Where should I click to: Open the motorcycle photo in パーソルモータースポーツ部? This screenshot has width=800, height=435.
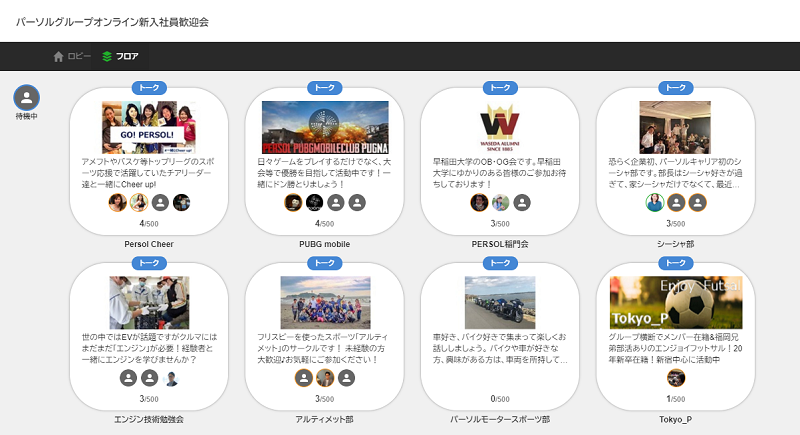coord(500,302)
